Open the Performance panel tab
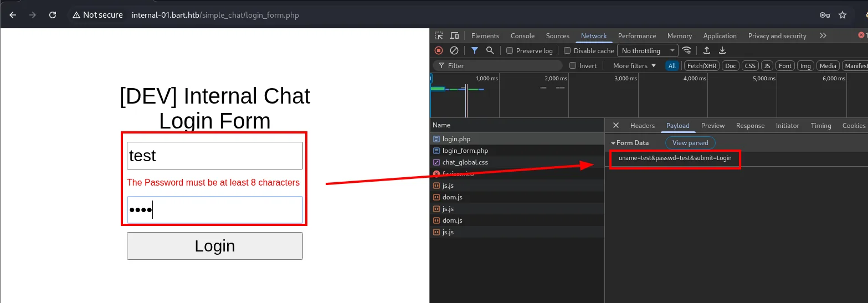868x303 pixels. point(638,35)
